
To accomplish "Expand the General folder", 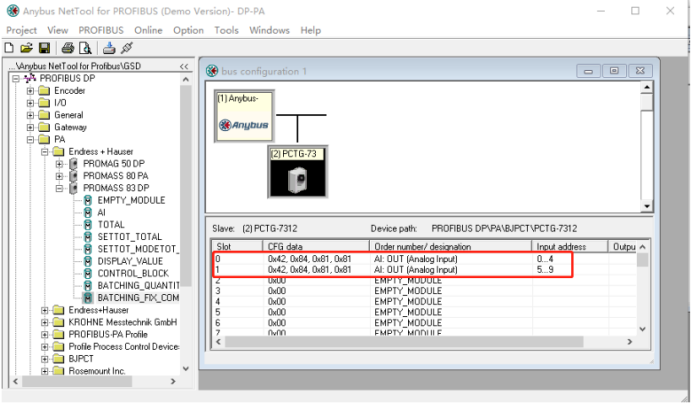I will pyautogui.click(x=30, y=115).
